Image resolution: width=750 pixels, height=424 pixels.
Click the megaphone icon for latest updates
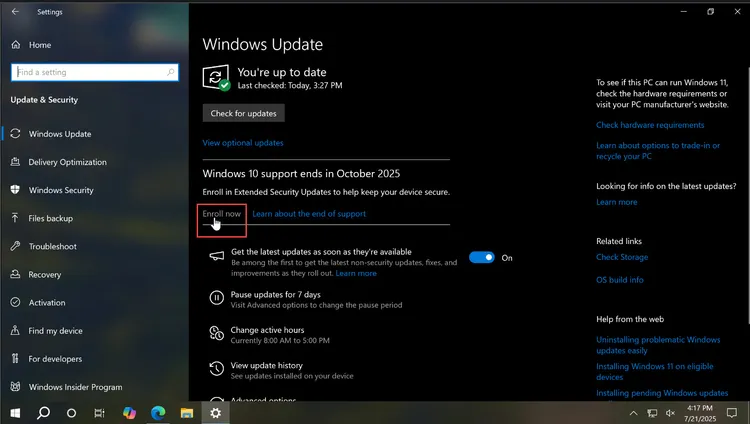tap(217, 256)
